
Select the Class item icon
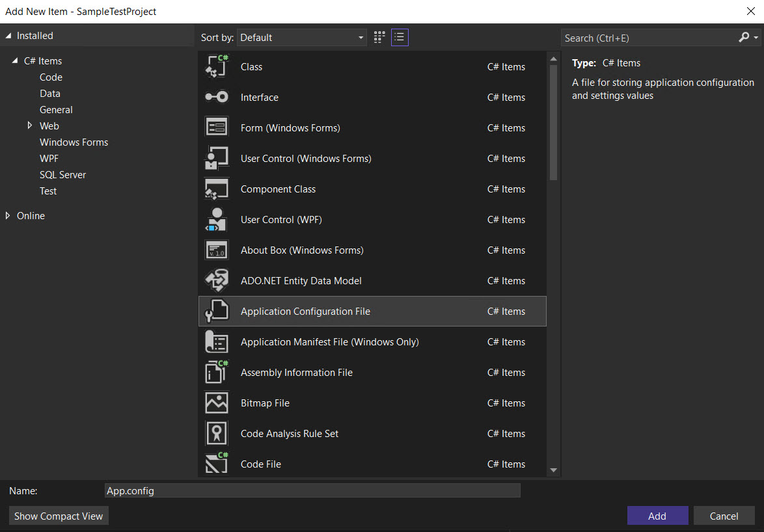tap(217, 66)
